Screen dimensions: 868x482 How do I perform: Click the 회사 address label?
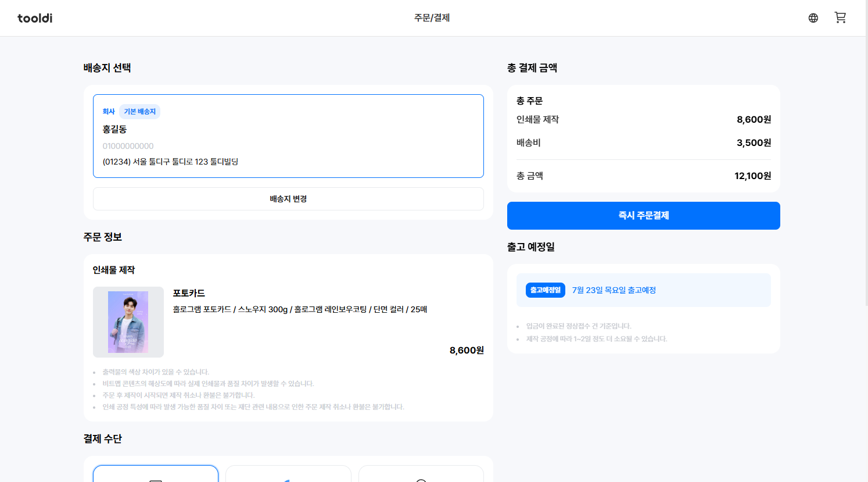[x=109, y=112]
